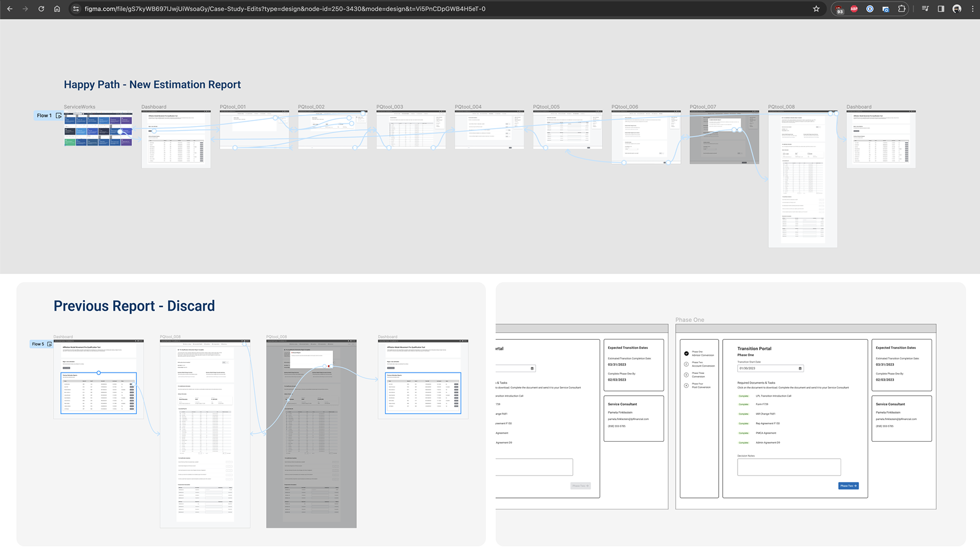Reload the Figma page

41,9
